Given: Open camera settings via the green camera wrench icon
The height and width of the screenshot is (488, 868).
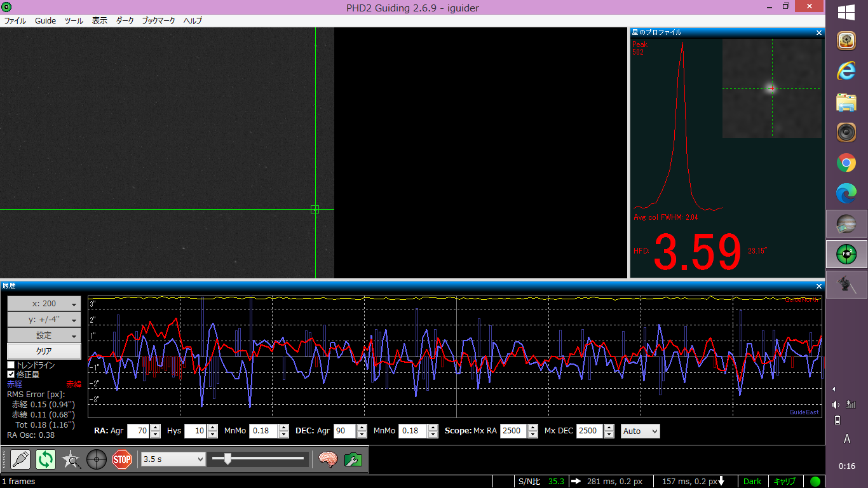Looking at the screenshot, I should (353, 459).
